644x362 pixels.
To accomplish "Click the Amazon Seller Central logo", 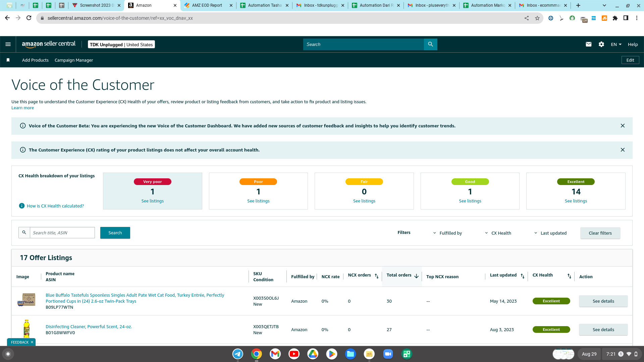I will [x=49, y=44].
